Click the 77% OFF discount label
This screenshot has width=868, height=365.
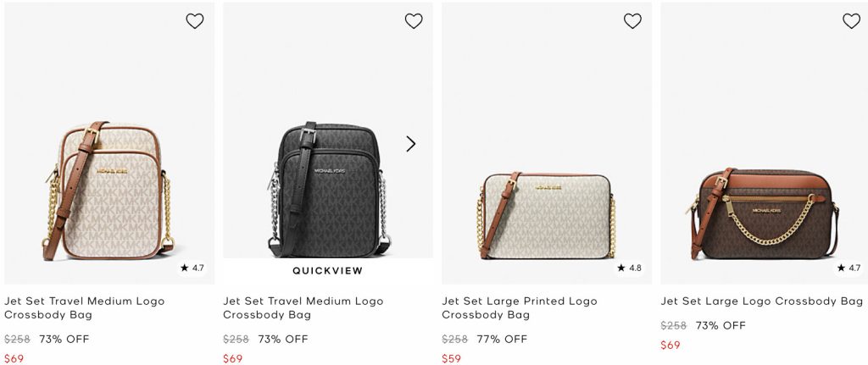[x=503, y=339]
